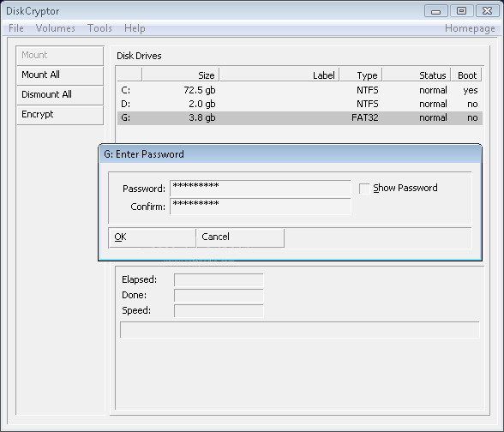The height and width of the screenshot is (432, 504).
Task: Select the C: drive row
Action: coord(300,90)
